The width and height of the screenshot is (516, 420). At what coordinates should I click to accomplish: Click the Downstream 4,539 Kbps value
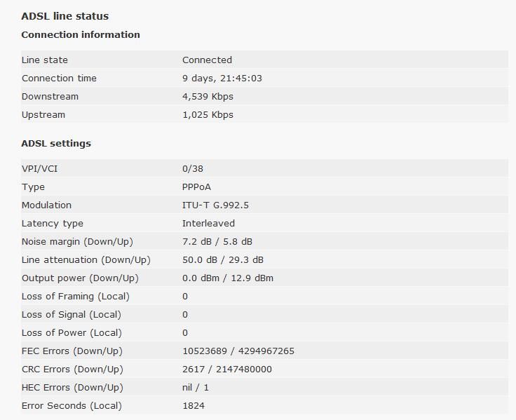coord(208,97)
